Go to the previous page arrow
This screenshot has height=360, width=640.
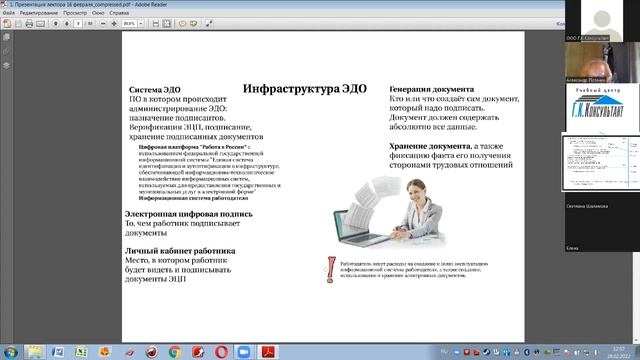56,24
